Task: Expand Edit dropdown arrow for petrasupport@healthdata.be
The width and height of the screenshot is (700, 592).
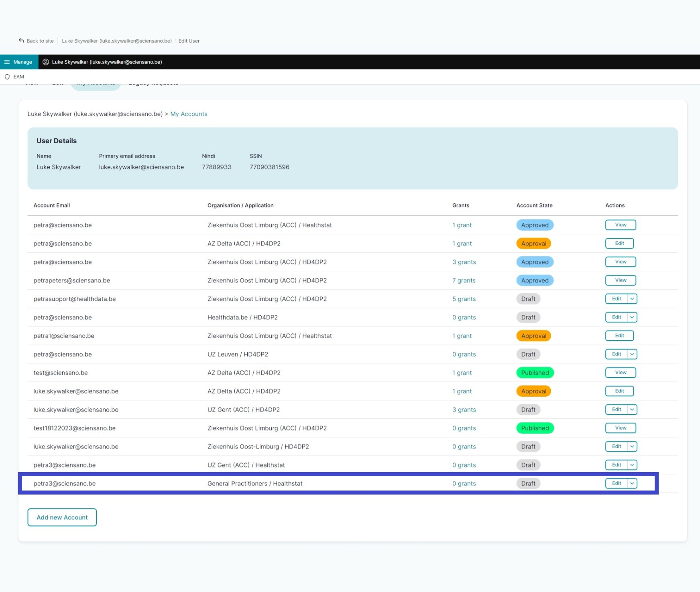Action: (632, 299)
